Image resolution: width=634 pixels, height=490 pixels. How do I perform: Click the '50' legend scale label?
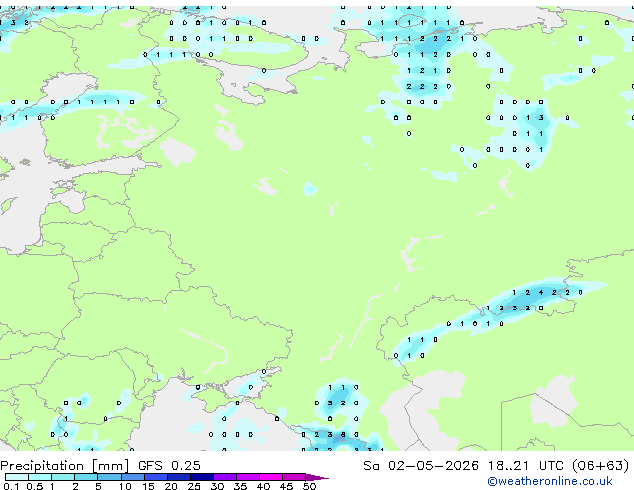[x=309, y=486]
